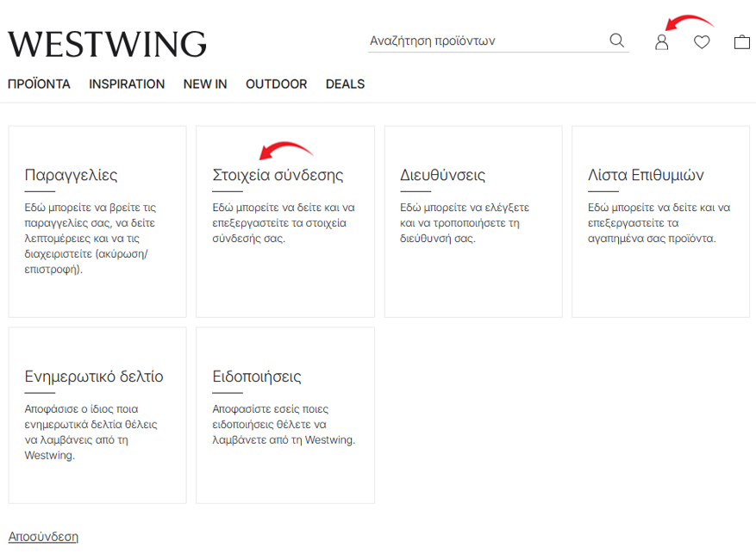756x554 pixels.
Task: Click the Westwing logo
Action: click(x=107, y=43)
